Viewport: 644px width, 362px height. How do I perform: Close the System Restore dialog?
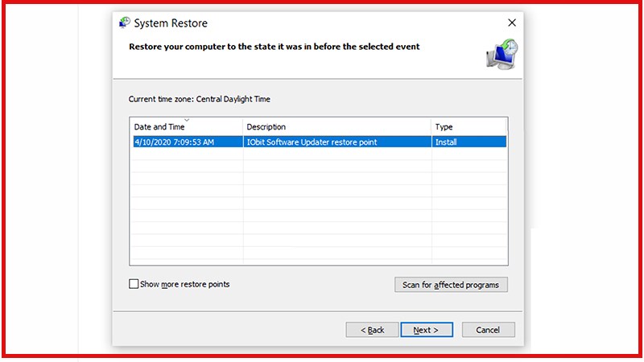click(512, 23)
